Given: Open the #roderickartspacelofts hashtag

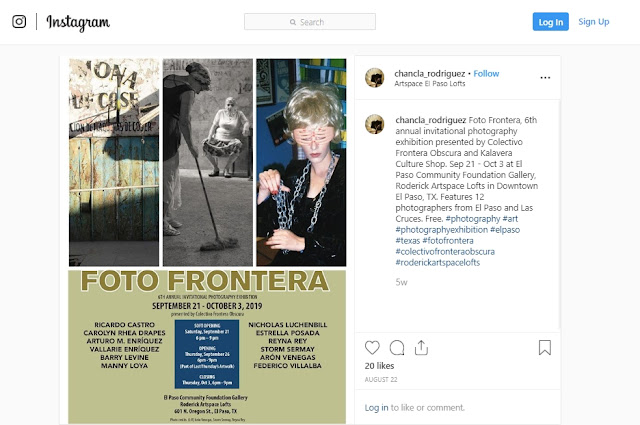Looking at the screenshot, I should (x=438, y=263).
